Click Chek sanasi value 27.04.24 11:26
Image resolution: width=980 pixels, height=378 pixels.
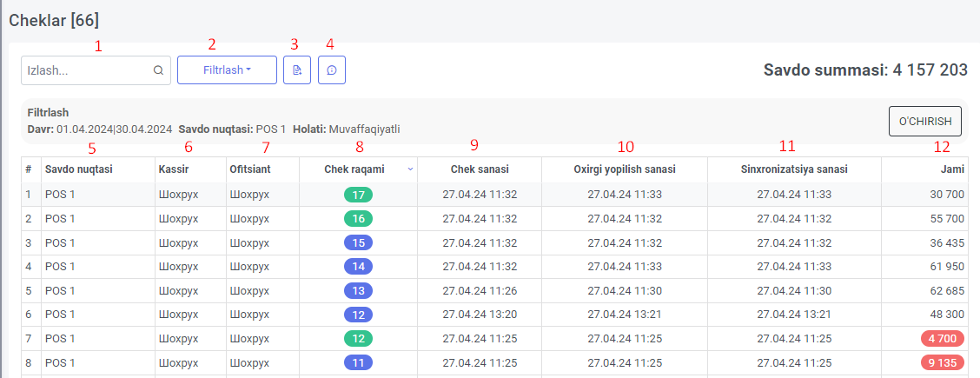coord(480,290)
